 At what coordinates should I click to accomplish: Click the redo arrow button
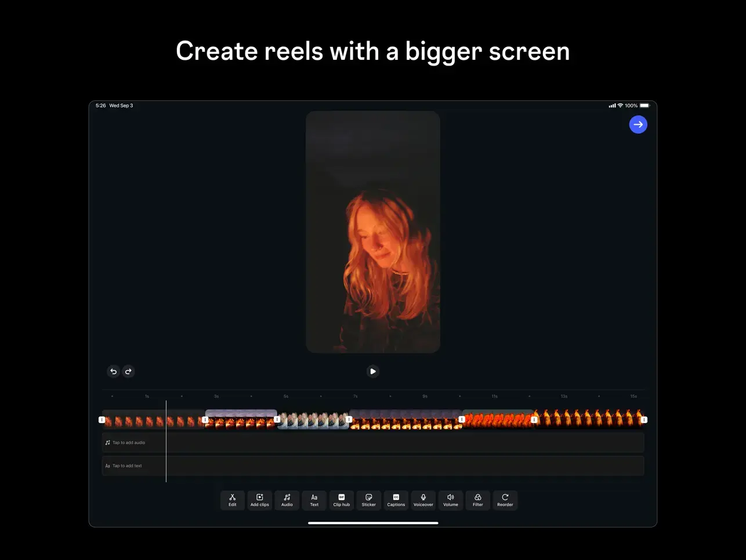coord(128,371)
